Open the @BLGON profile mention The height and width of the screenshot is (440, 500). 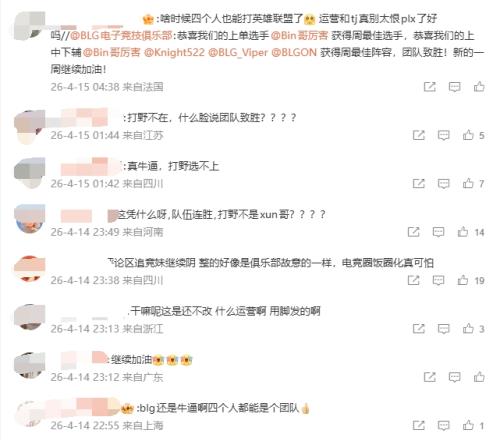point(294,52)
